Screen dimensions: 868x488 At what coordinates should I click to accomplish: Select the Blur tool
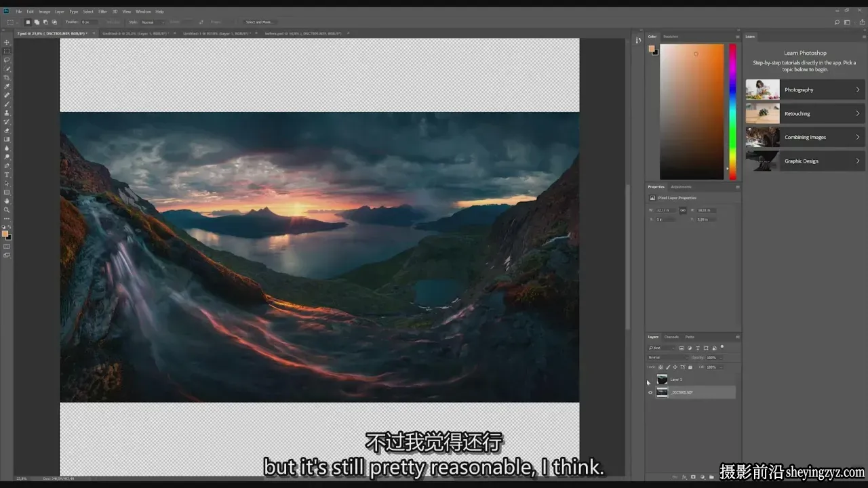point(7,148)
